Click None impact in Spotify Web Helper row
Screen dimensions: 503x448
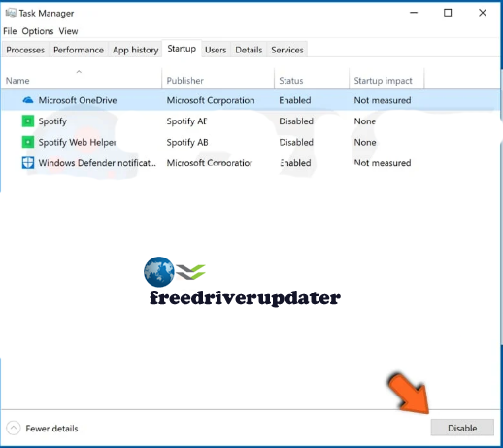(365, 142)
